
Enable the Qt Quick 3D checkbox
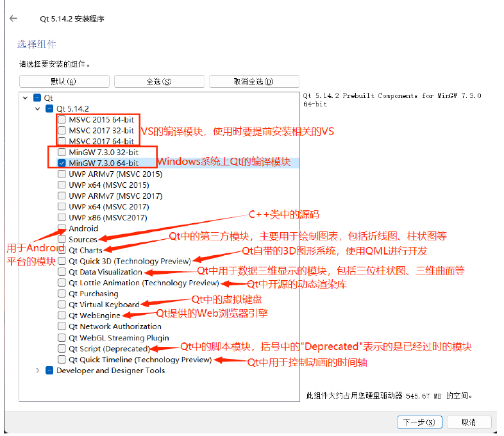pyautogui.click(x=62, y=261)
